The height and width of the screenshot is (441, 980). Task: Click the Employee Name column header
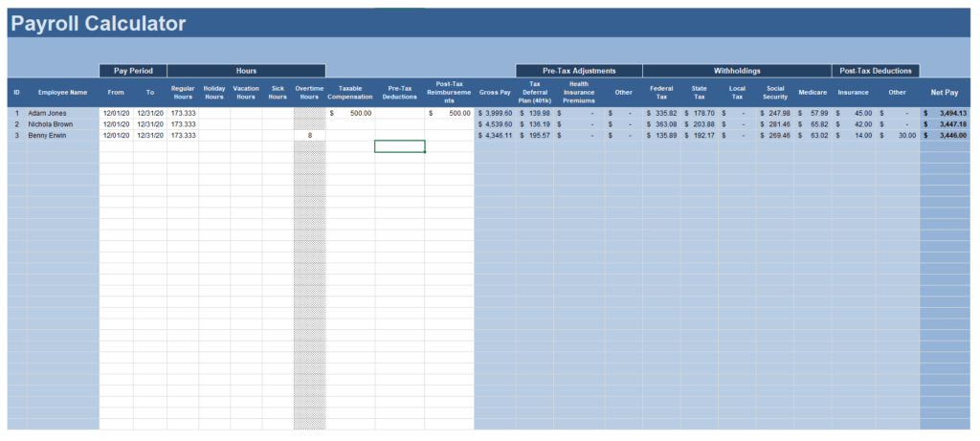62,93
